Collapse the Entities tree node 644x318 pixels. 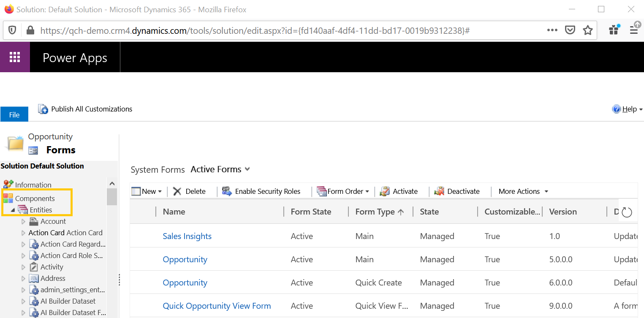pyautogui.click(x=12, y=210)
